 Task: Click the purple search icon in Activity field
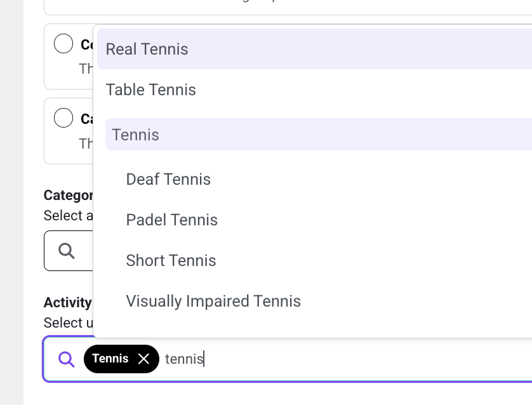[66, 359]
